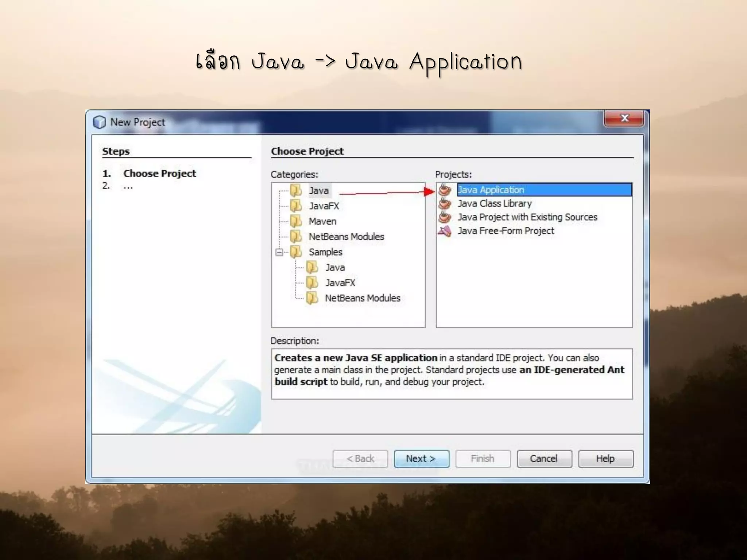The height and width of the screenshot is (560, 747).
Task: Click the disabled Back button
Action: (x=360, y=459)
